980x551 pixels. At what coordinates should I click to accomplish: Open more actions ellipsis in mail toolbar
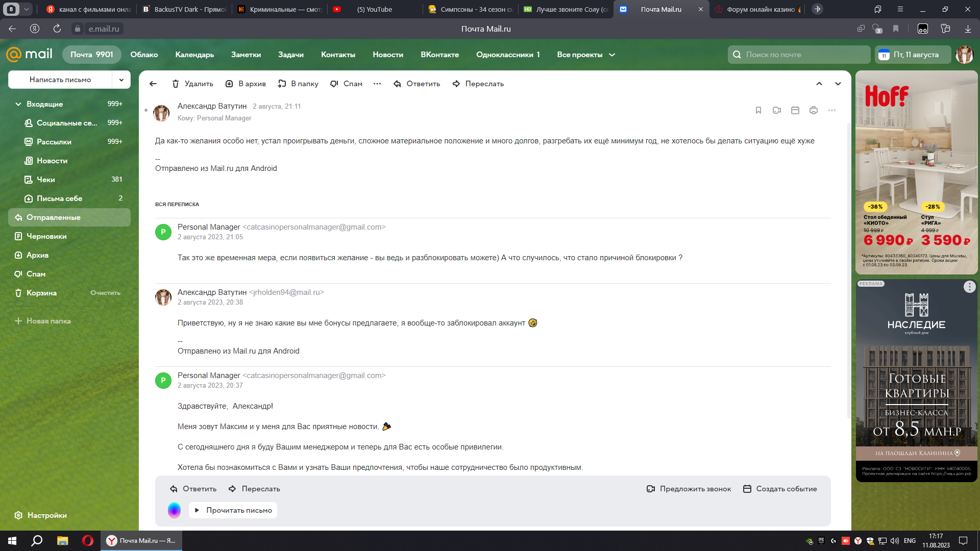(377, 84)
